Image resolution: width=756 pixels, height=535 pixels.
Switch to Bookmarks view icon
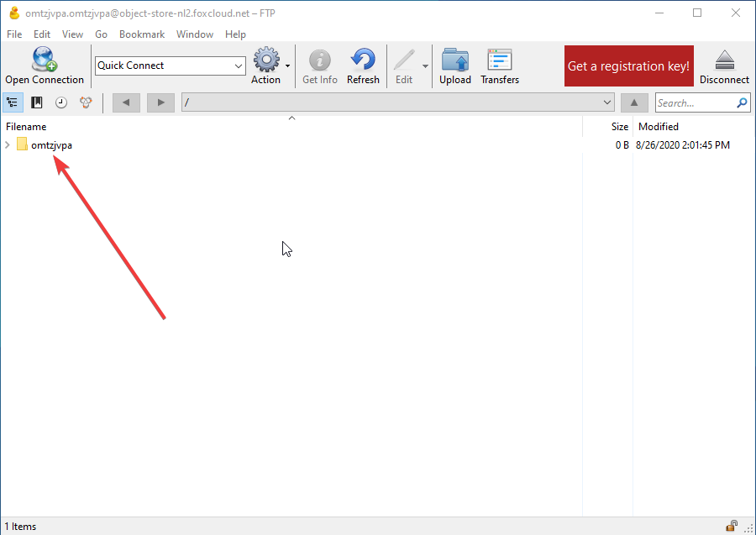tap(37, 102)
